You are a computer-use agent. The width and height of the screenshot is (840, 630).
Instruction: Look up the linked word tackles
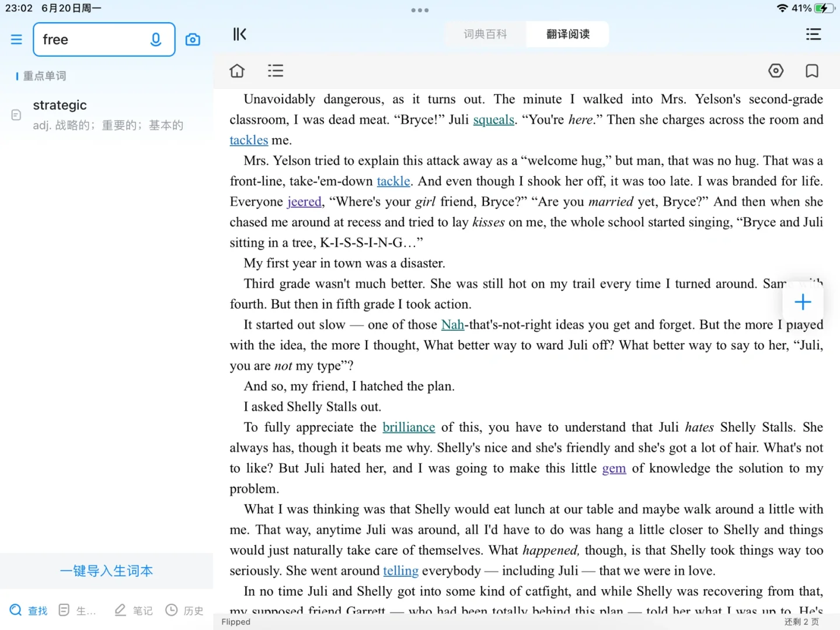pyautogui.click(x=249, y=140)
